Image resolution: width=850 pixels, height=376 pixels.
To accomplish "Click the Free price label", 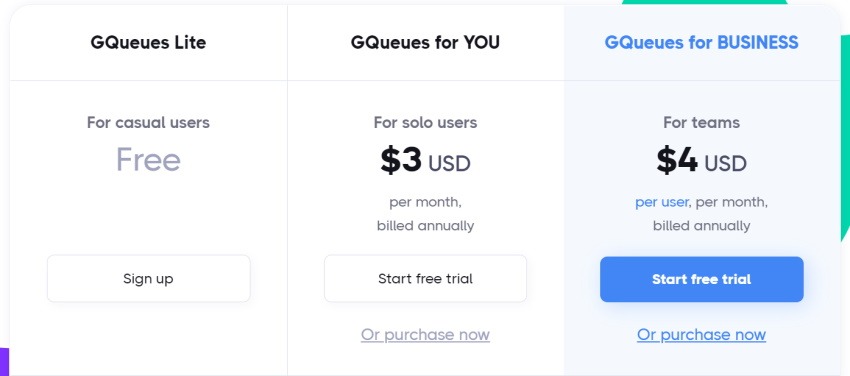I will click(148, 160).
